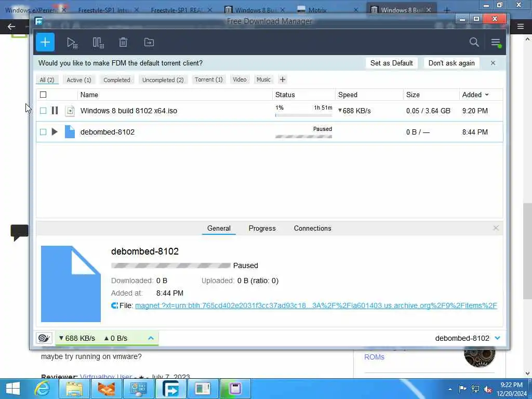
Task: Click the paused progress bar in debombed-8102 row
Action: tap(303, 137)
